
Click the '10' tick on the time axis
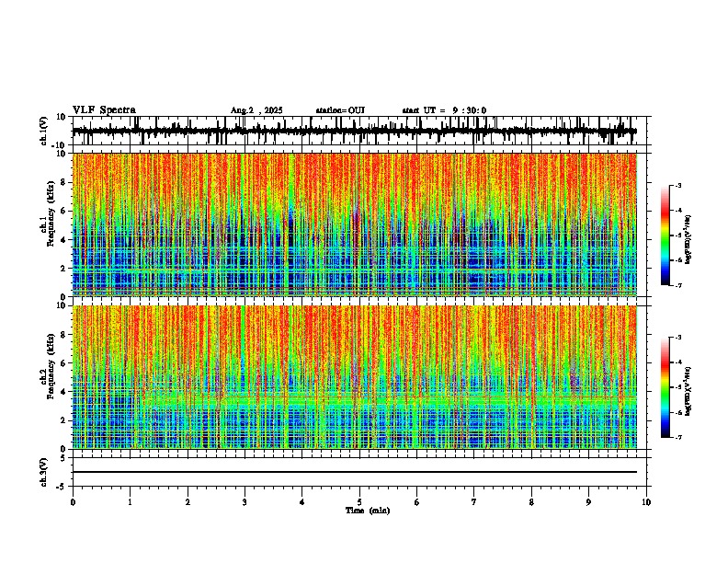pyautogui.click(x=646, y=502)
